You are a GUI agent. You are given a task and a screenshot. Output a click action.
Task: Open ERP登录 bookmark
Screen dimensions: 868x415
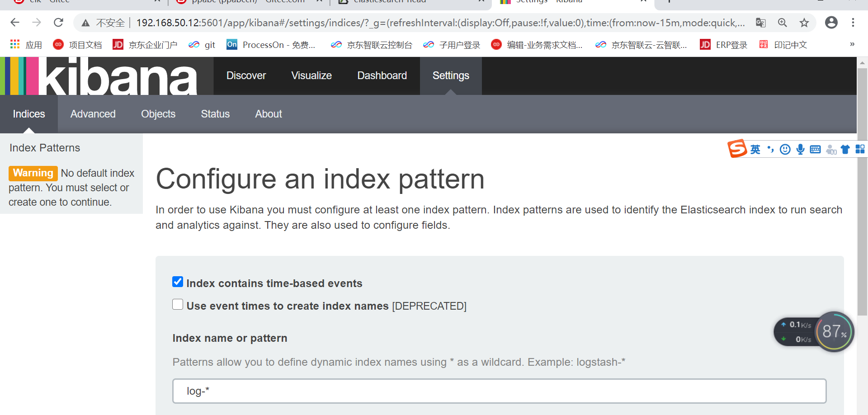[x=723, y=45]
